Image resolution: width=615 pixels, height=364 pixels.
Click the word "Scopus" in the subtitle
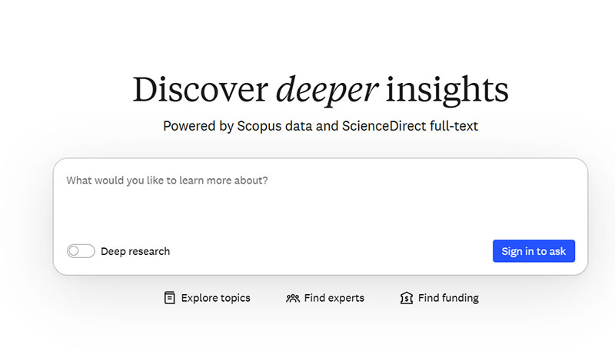[x=259, y=126]
